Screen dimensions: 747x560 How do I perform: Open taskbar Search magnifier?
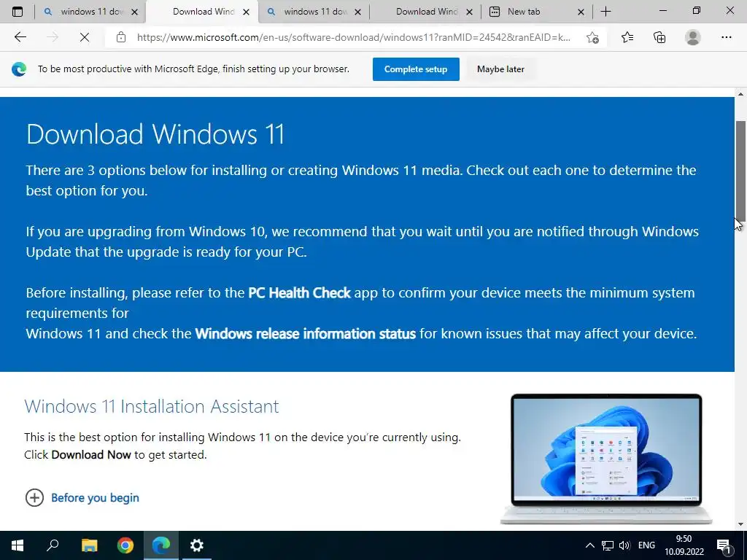point(53,545)
